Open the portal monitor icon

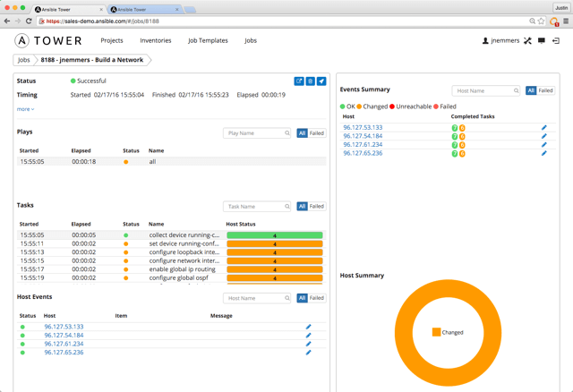542,40
